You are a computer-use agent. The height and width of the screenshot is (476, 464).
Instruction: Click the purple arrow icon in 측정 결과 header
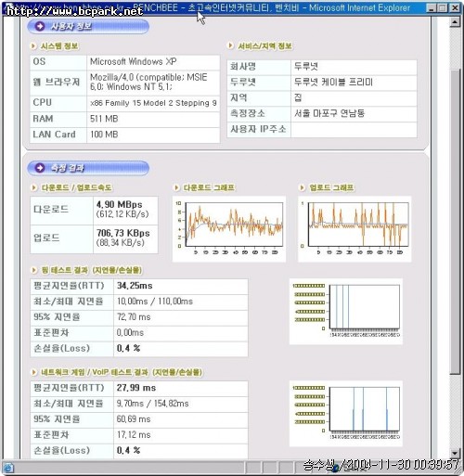(40, 168)
